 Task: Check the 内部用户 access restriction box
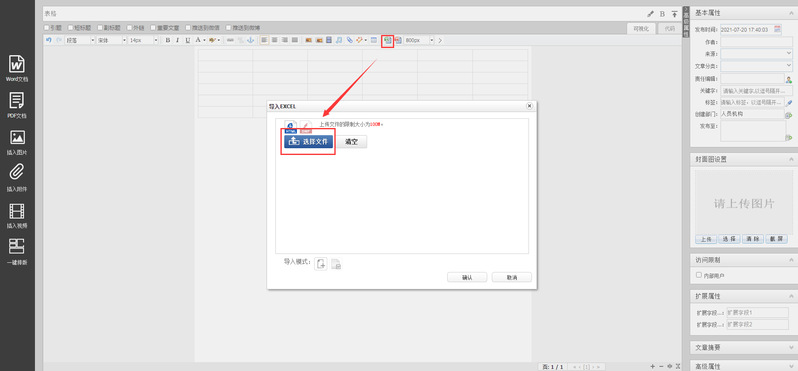(699, 275)
